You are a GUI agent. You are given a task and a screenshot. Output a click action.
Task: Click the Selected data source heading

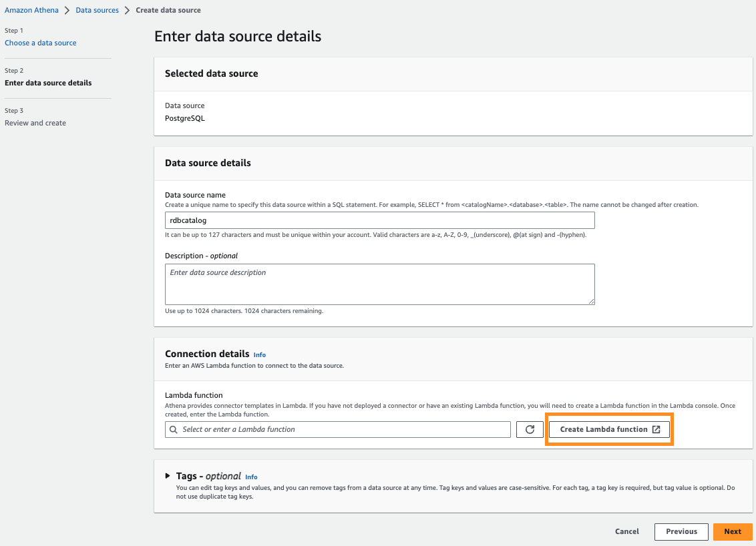click(211, 73)
